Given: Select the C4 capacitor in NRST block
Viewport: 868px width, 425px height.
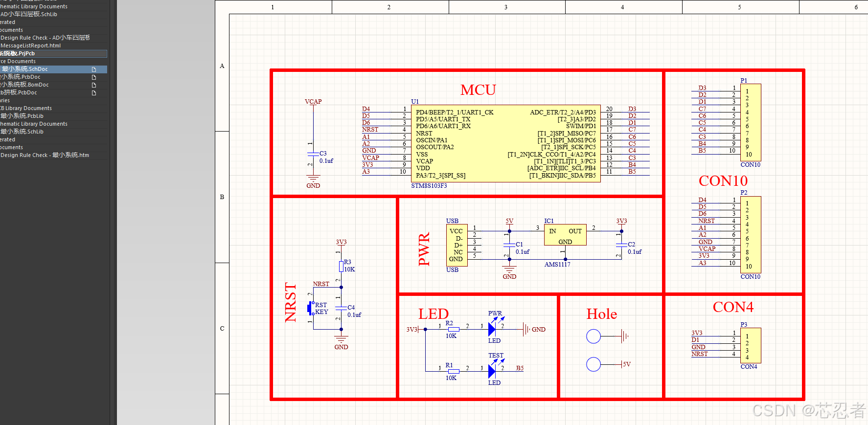Looking at the screenshot, I should [341, 308].
